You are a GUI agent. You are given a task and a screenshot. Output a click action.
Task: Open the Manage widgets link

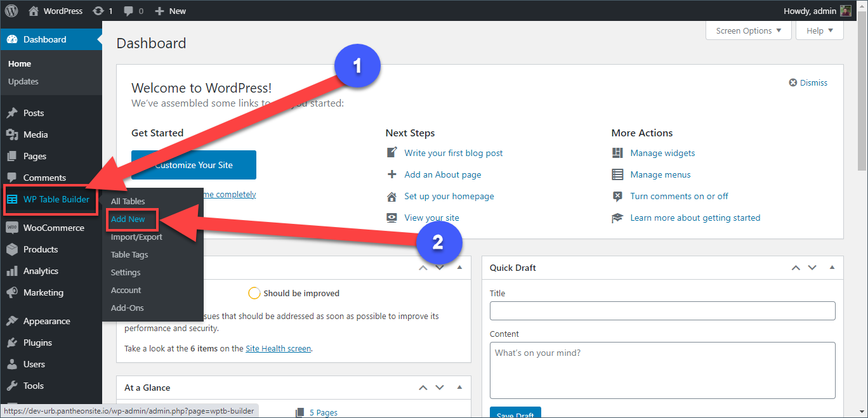[x=662, y=153]
